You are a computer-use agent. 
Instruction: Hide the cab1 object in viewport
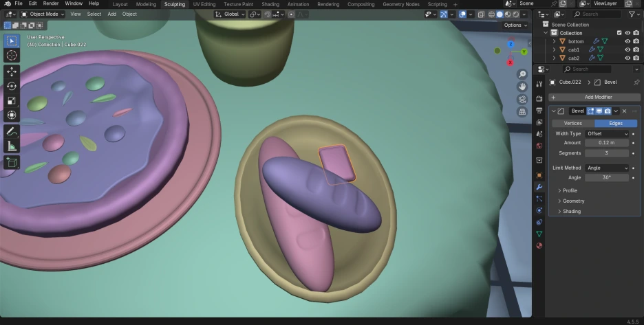(627, 49)
